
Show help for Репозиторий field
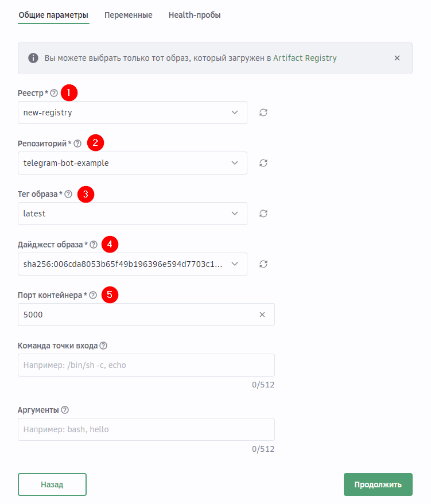click(x=77, y=144)
